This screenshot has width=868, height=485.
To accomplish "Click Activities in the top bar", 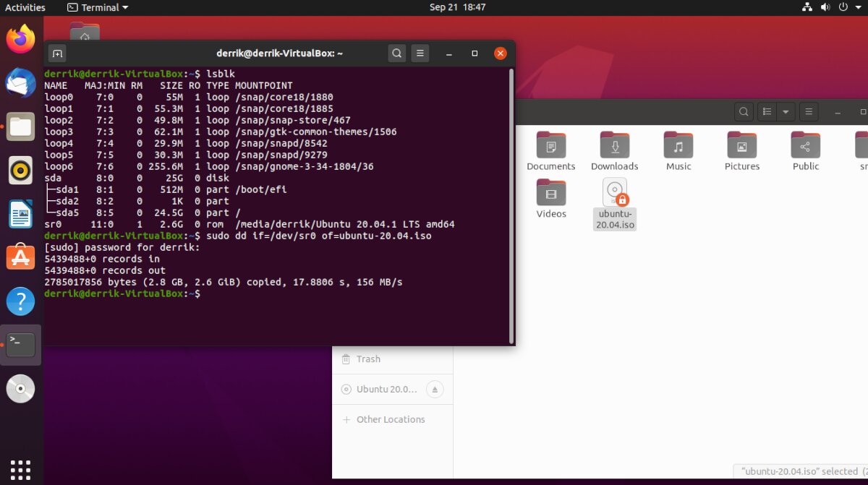I will click(25, 7).
